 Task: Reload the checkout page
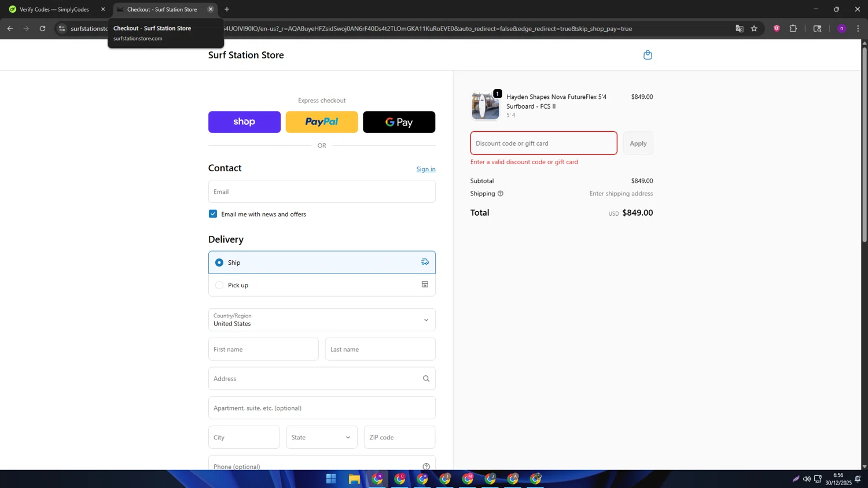click(x=42, y=28)
